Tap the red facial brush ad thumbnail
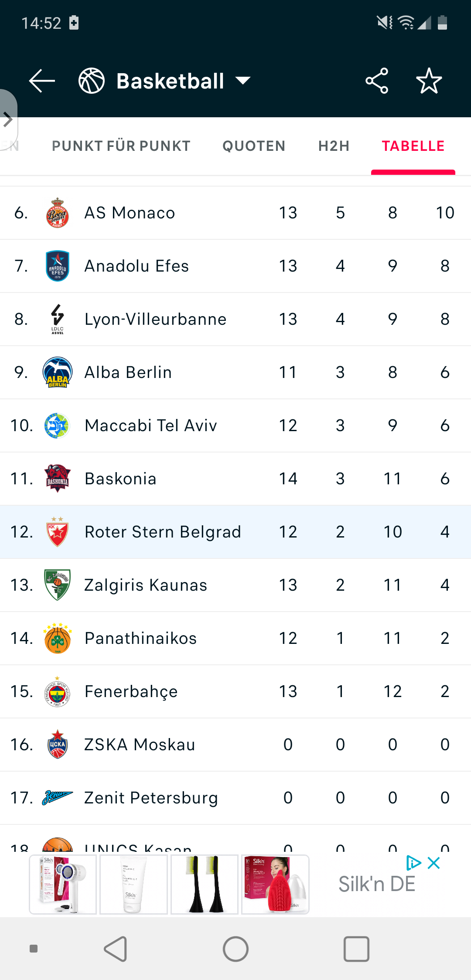471x980 pixels. (275, 885)
